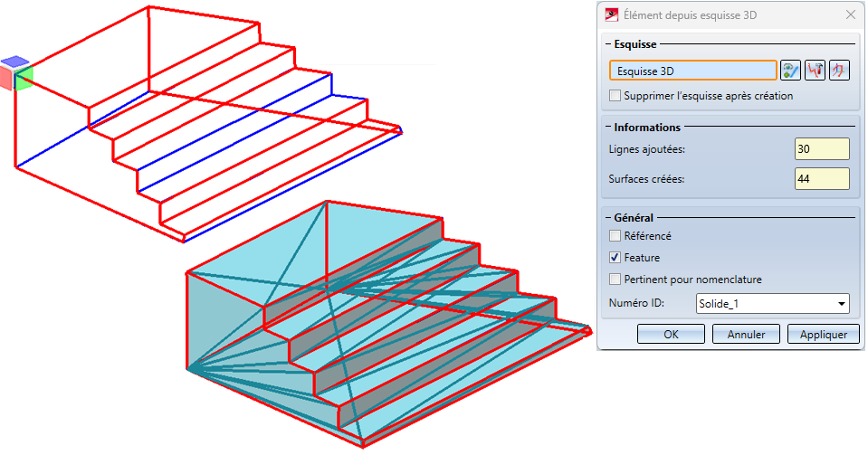Check 'Supprimer l'esquisse après création'
Image resolution: width=868 pixels, height=455 pixels.
click(615, 96)
